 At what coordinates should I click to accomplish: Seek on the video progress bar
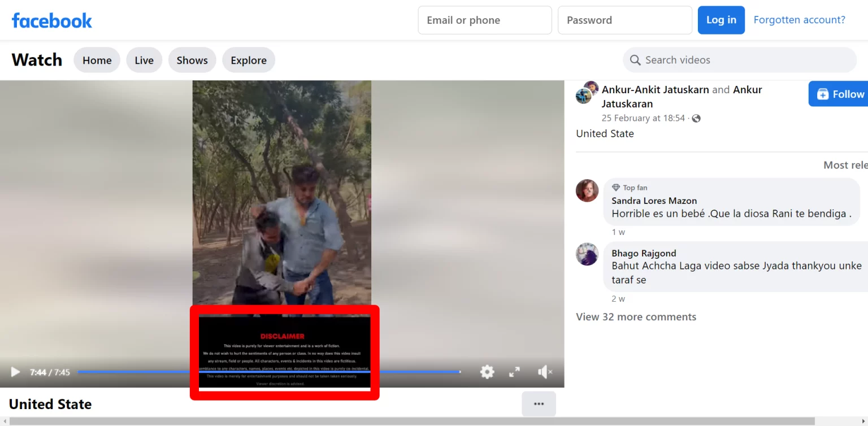pyautogui.click(x=269, y=372)
